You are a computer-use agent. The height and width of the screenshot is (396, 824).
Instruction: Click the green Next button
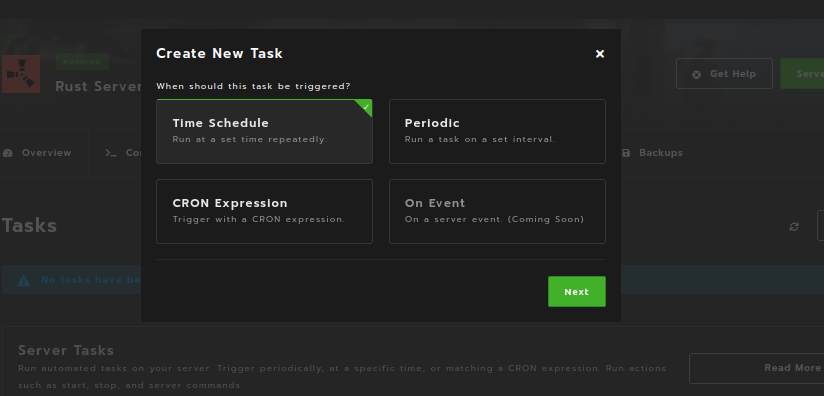point(576,291)
